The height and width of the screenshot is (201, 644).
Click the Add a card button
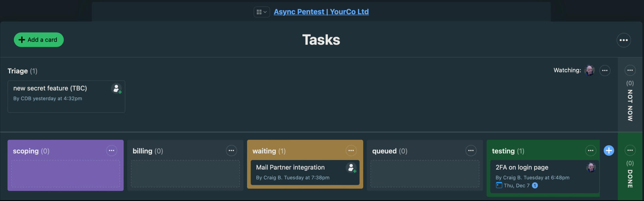pyautogui.click(x=39, y=40)
